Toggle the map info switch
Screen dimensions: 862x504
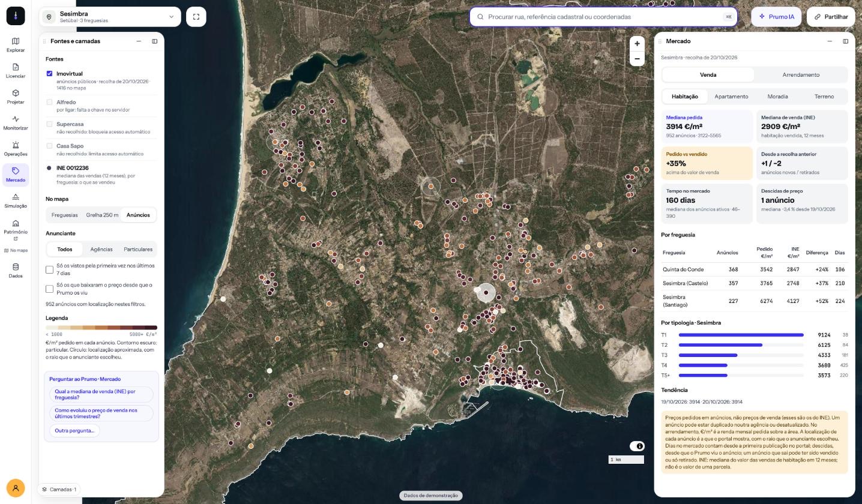point(637,446)
